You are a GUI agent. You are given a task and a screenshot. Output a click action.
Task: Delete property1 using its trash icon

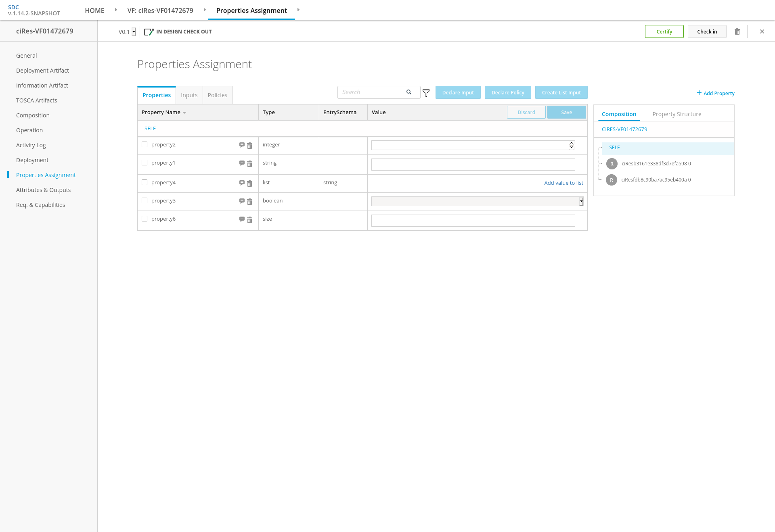tap(249, 164)
